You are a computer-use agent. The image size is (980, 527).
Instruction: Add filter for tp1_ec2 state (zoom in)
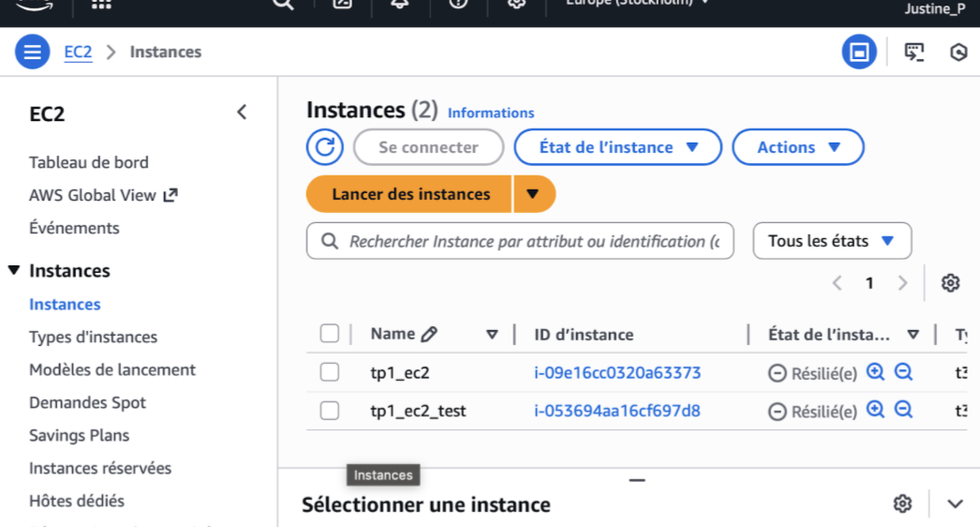click(x=875, y=371)
